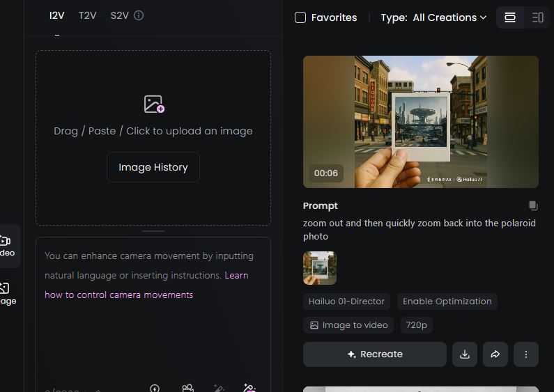Download the generated video

tap(465, 354)
